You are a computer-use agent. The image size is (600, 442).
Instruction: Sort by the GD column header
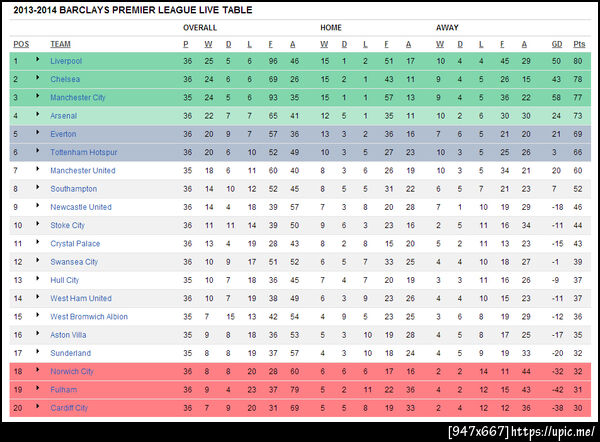(x=556, y=44)
